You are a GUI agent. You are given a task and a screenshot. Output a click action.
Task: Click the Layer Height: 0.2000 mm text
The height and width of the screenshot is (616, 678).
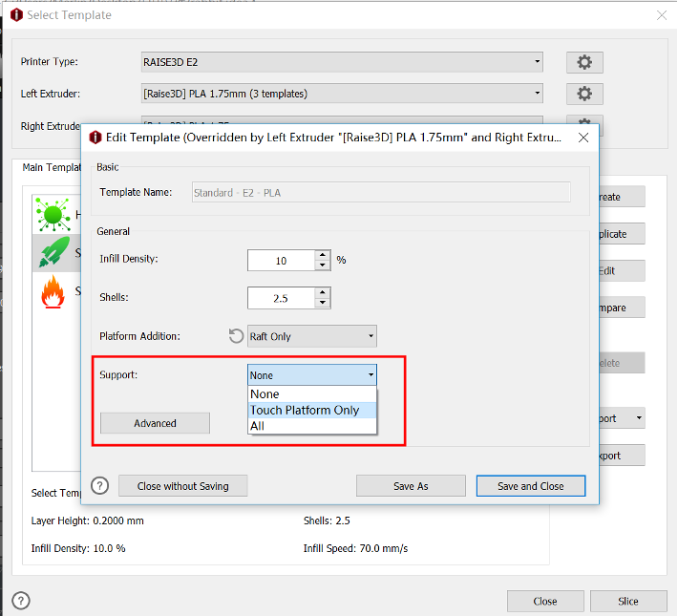click(x=87, y=520)
